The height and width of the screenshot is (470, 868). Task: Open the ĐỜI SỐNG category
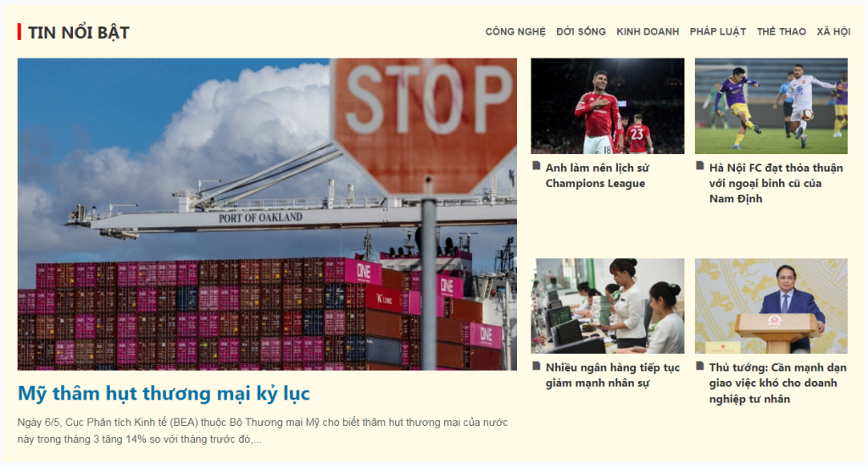(581, 31)
